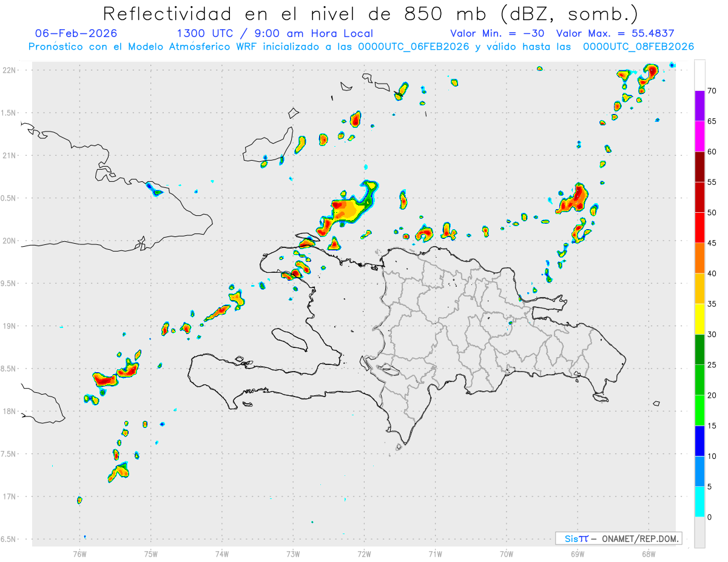Screen dimensions: 728x562
Task: Click the longitude axis label "68W"
Action: coord(649,554)
